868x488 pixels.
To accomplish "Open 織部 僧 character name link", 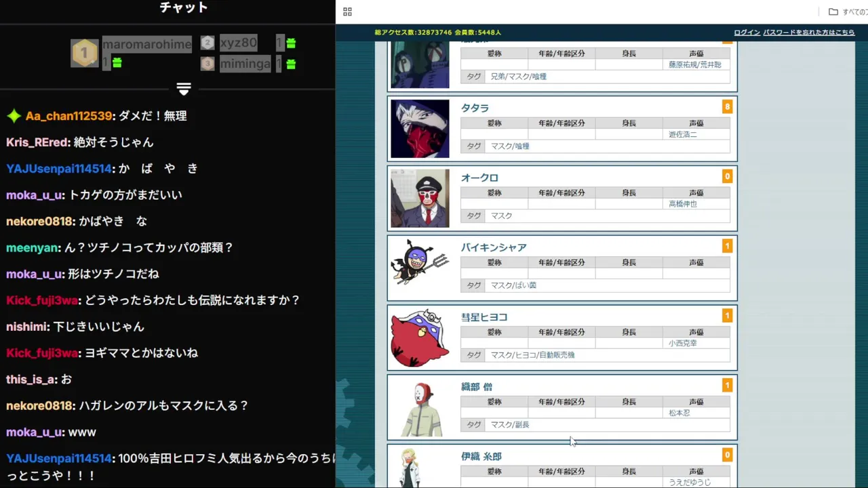I will coord(477,387).
